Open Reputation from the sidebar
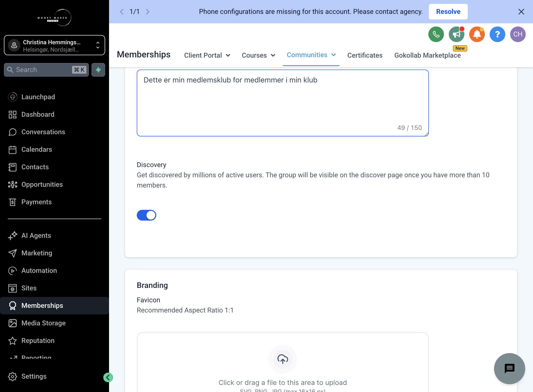Screen dimensions: 533x392 55,340
